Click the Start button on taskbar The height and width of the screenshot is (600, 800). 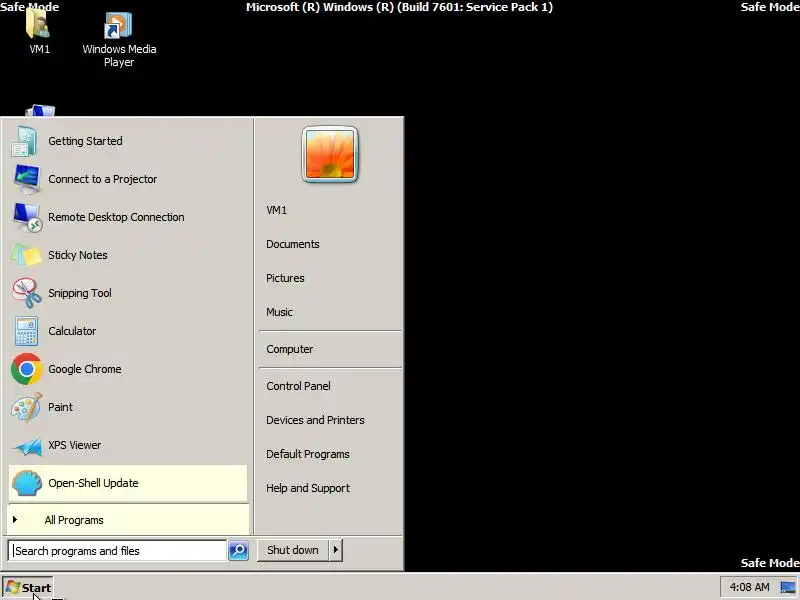28,587
